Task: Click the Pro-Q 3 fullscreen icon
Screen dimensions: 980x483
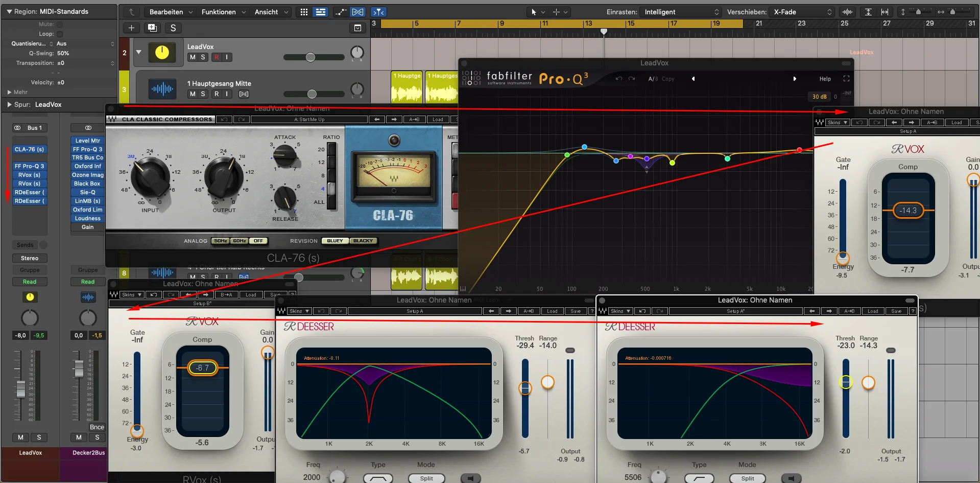Action: click(x=846, y=79)
